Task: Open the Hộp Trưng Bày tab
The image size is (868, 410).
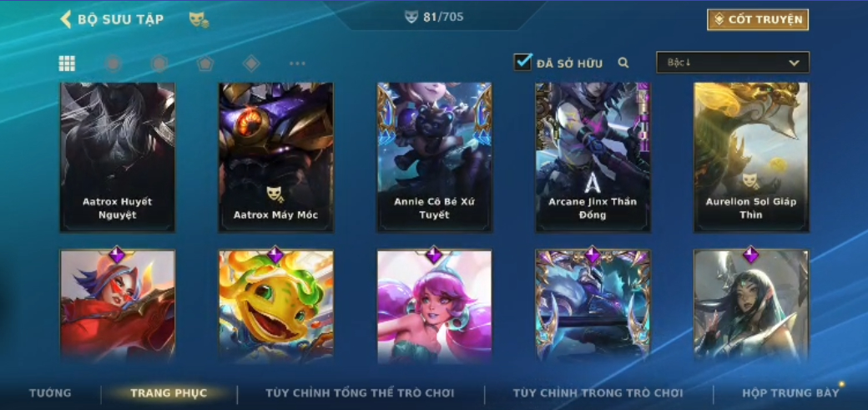Action: click(790, 393)
